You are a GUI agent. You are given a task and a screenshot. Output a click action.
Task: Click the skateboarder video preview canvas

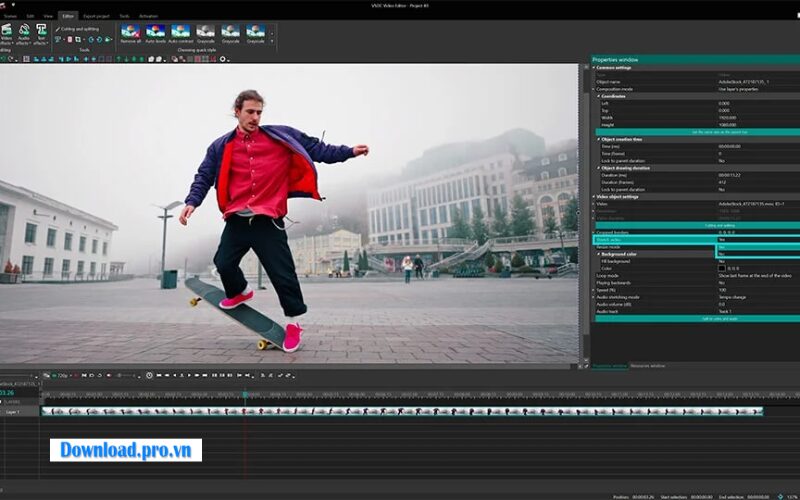[x=289, y=213]
